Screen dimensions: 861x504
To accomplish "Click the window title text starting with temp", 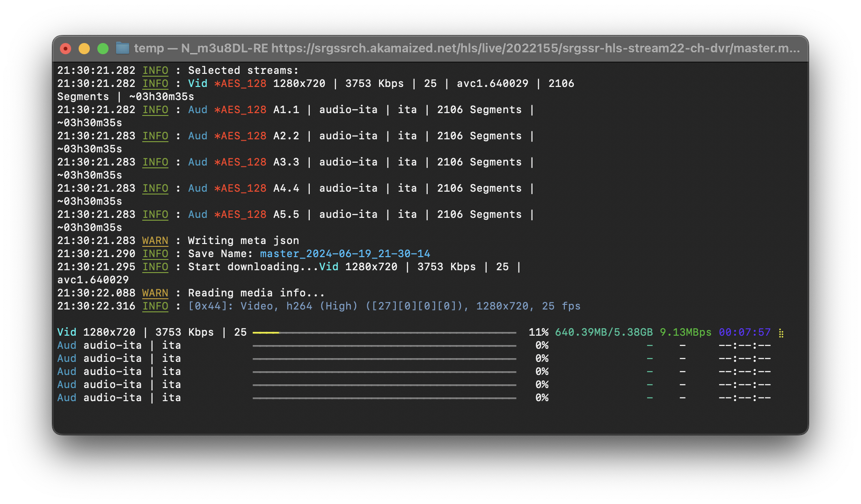I will coord(467,48).
